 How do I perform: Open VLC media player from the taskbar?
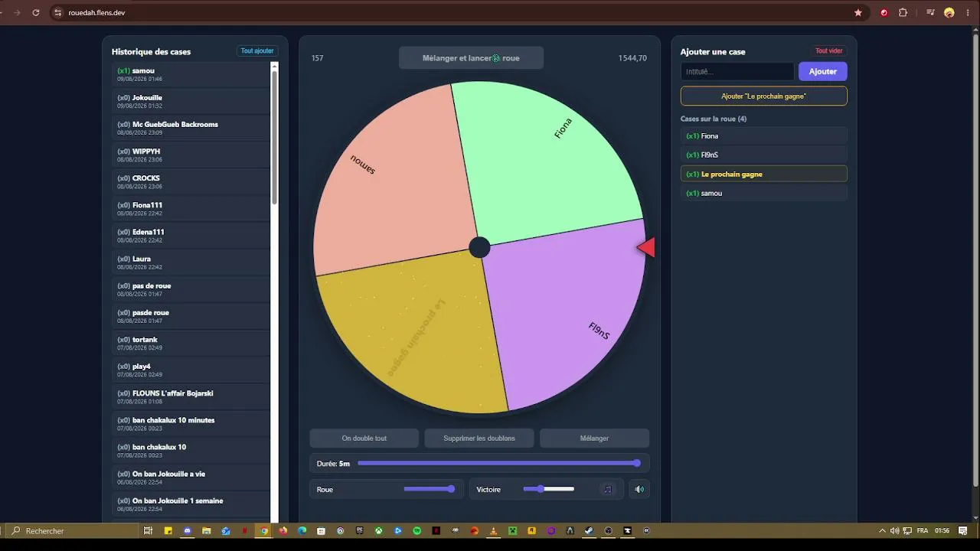tap(494, 530)
